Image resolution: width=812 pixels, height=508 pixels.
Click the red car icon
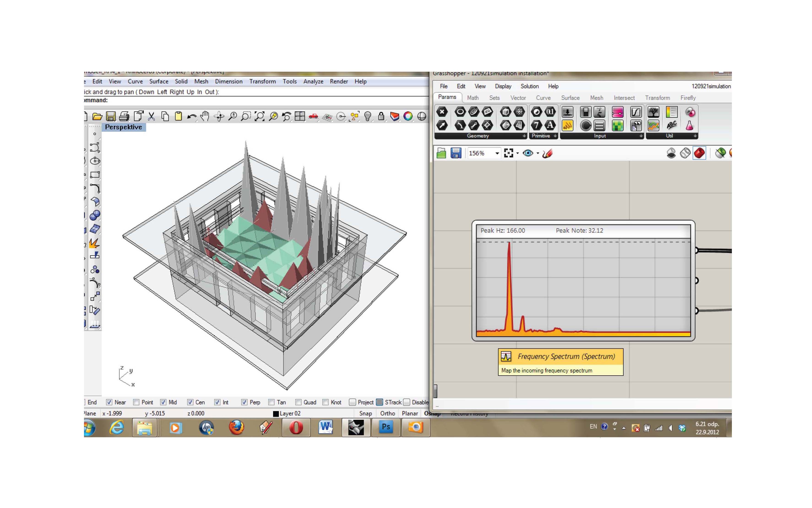(313, 117)
